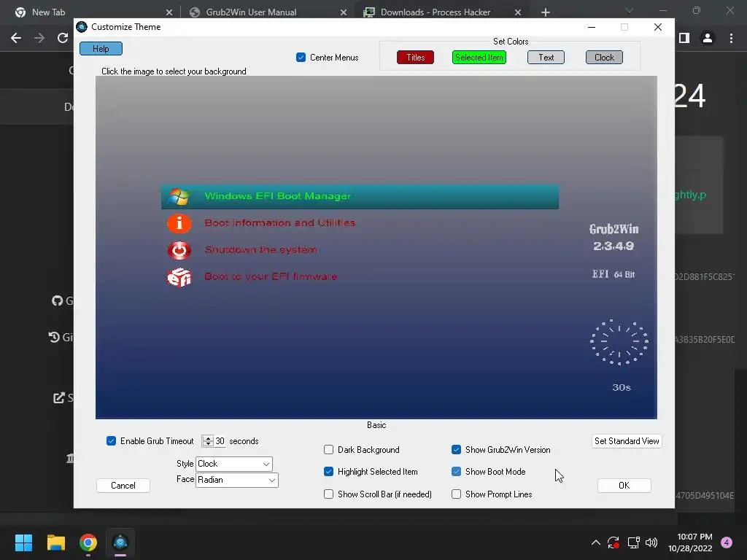Open the volume tray icon
This screenshot has width=747, height=560.
coord(651,542)
